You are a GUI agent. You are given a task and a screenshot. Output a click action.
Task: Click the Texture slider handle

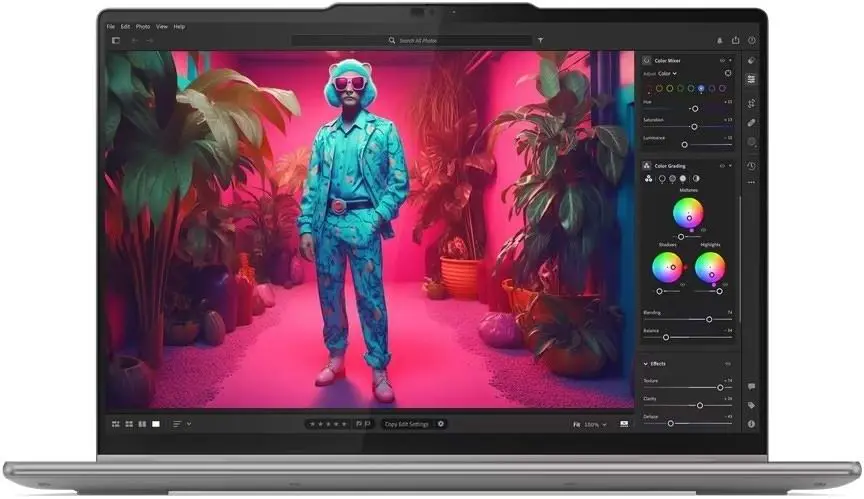(720, 388)
